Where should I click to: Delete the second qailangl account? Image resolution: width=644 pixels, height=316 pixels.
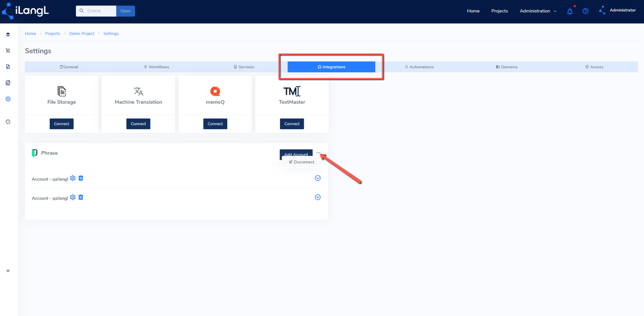[x=81, y=197]
